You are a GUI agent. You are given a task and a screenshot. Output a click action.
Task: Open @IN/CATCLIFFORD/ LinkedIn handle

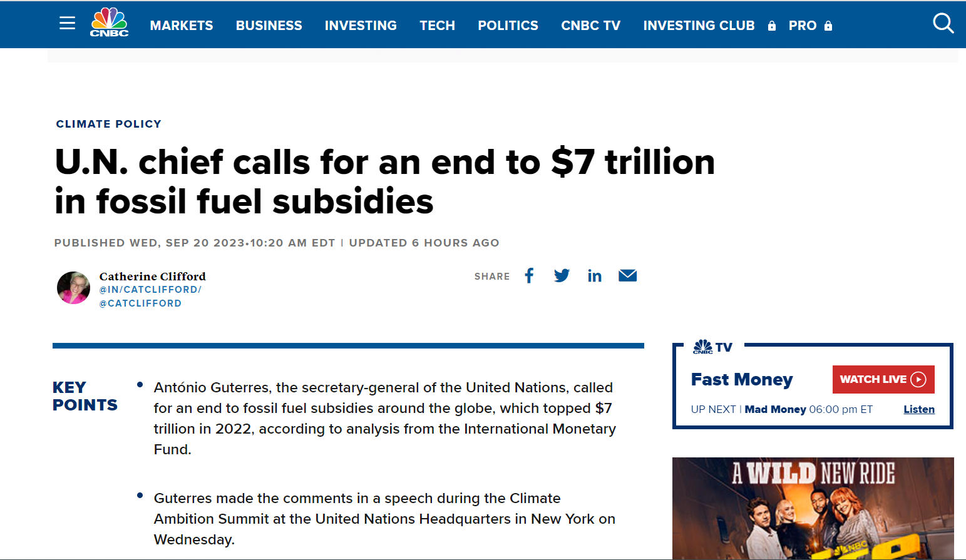click(x=150, y=290)
